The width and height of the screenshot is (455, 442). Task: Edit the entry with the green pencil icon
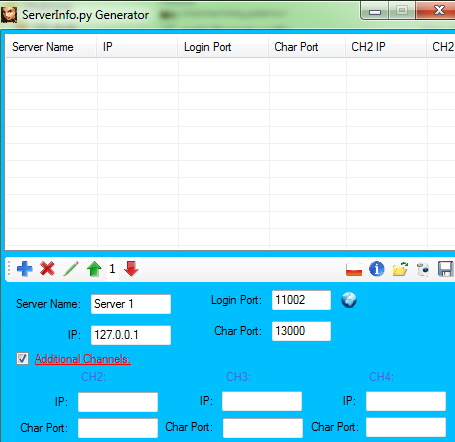point(71,269)
